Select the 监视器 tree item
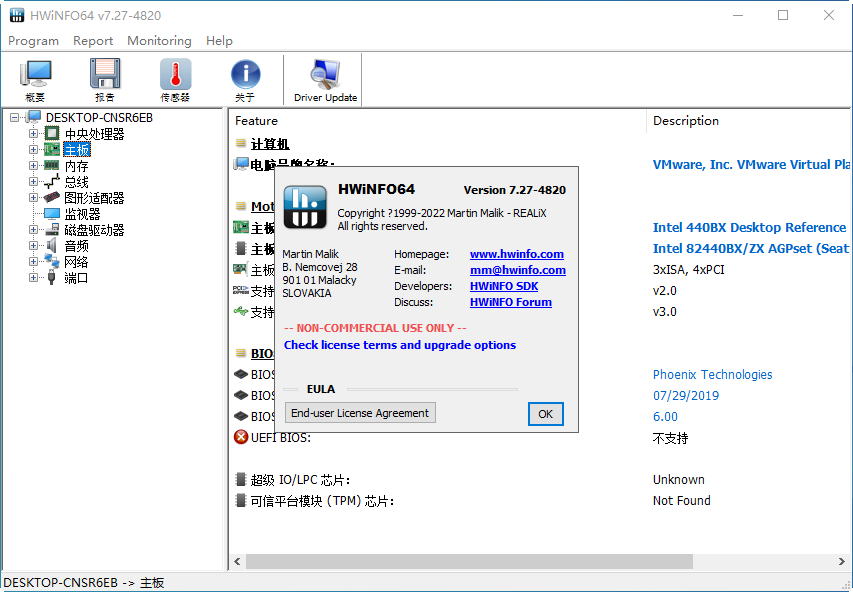This screenshot has width=853, height=592. (x=82, y=214)
